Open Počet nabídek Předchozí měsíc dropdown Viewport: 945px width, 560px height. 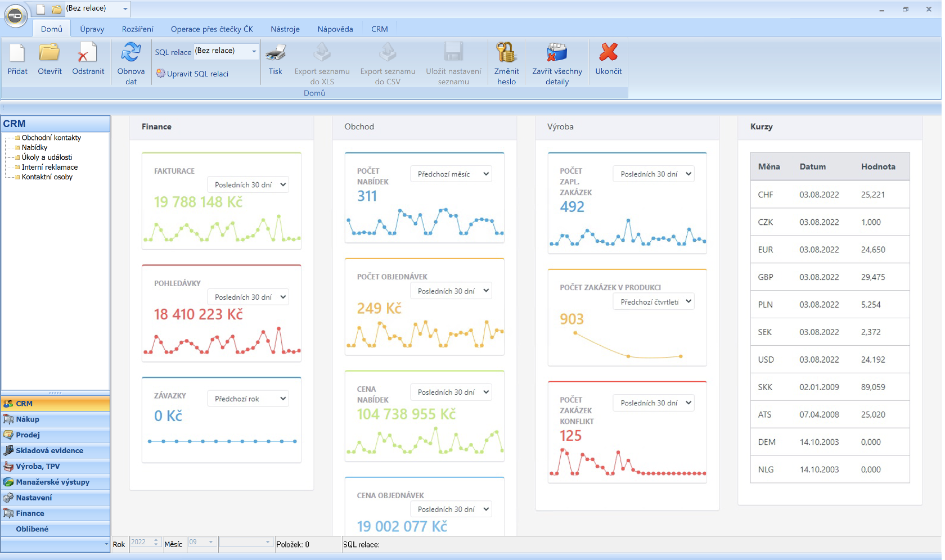[x=451, y=174]
